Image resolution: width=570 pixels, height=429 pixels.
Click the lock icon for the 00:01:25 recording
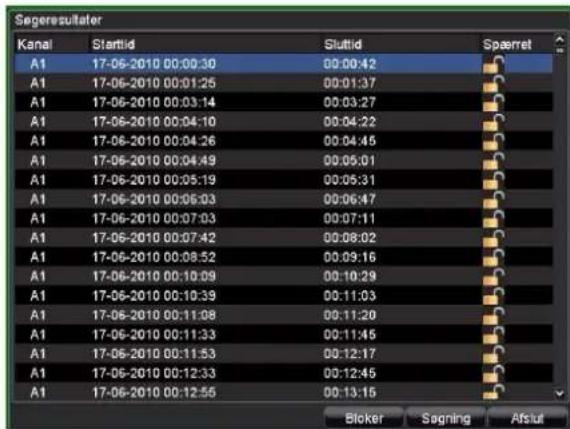(494, 84)
